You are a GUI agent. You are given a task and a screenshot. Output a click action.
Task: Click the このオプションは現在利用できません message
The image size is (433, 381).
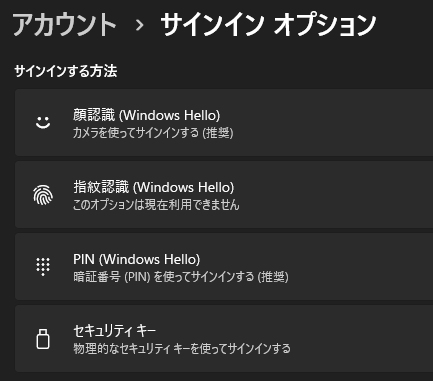tap(156, 205)
